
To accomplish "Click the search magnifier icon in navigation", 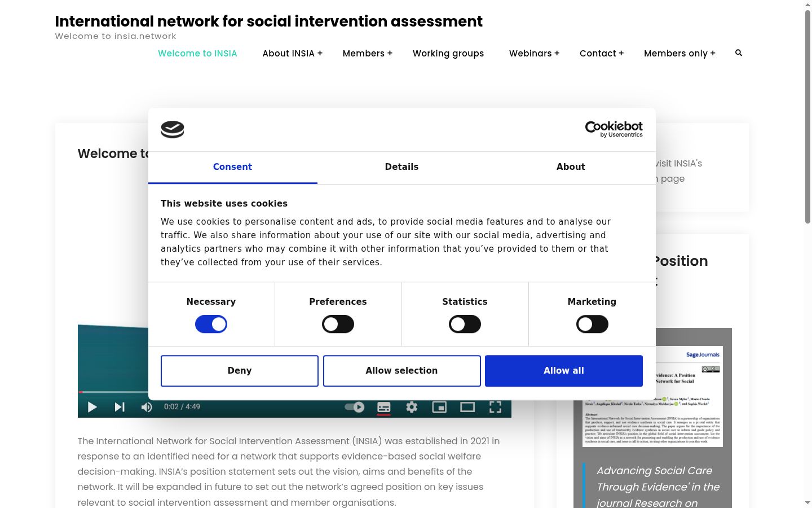I will click(739, 53).
